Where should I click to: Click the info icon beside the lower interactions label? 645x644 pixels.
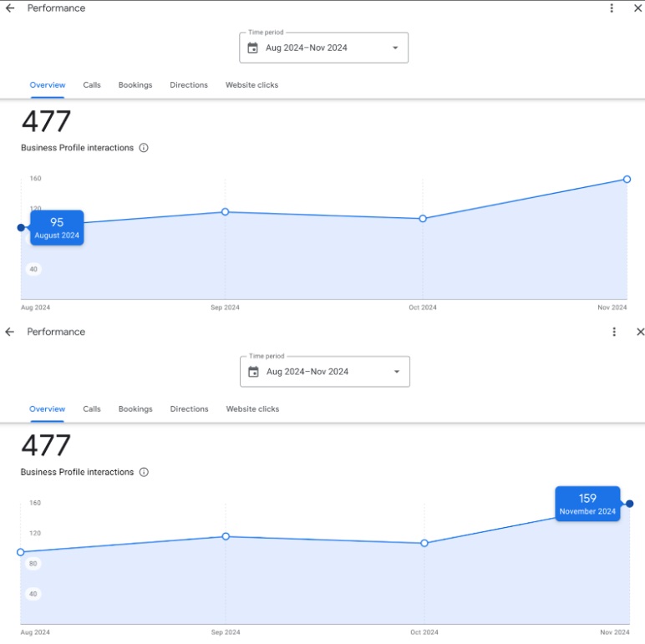click(x=144, y=472)
